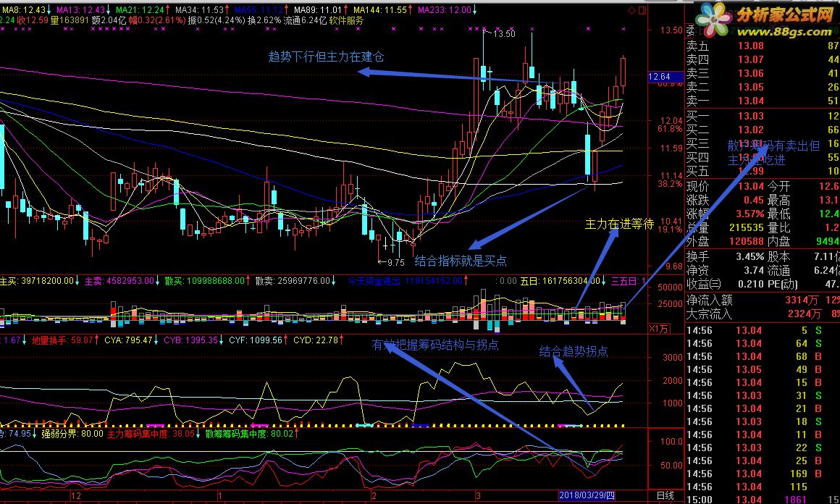This screenshot has height=504, width=840.
Task: Click the 收益(三) 0.210 earnings field
Action: (726, 284)
